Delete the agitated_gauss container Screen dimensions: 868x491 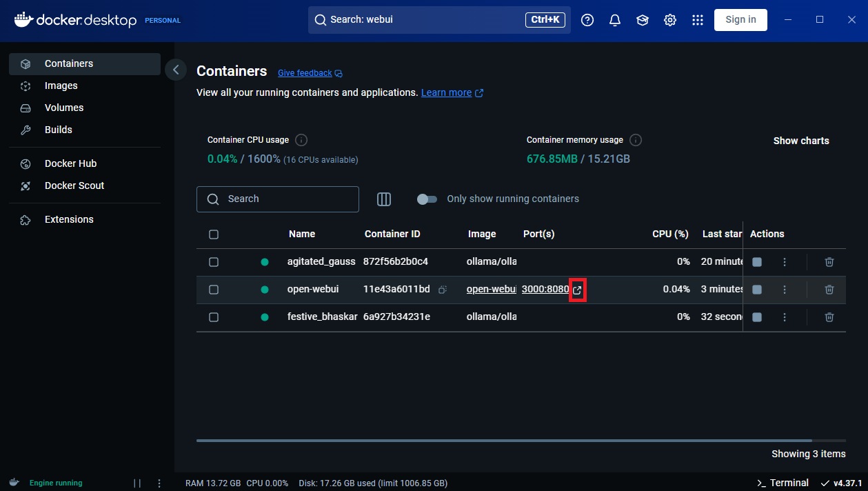pyautogui.click(x=829, y=262)
